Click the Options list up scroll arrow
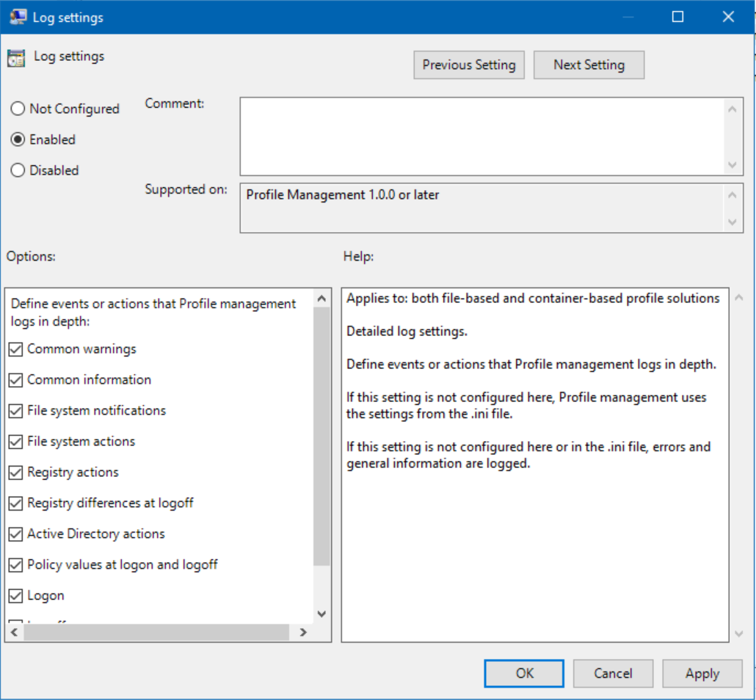The image size is (756, 700). pyautogui.click(x=321, y=299)
